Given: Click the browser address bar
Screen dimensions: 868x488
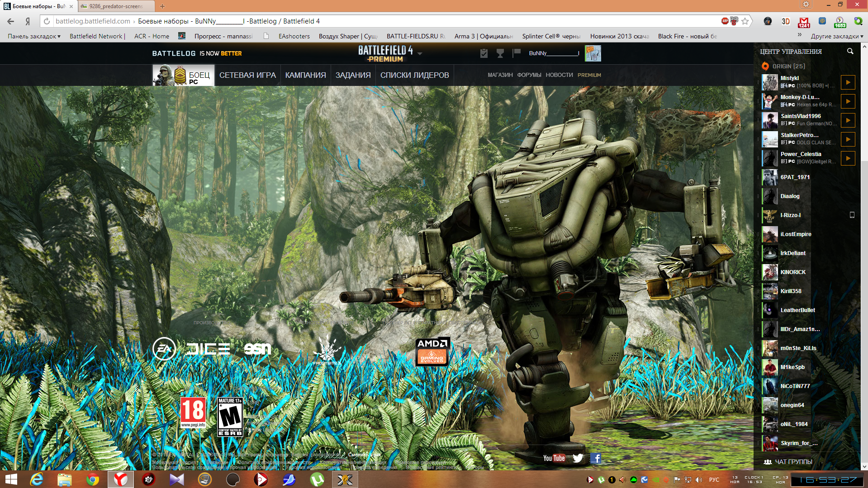Looking at the screenshot, I should pyautogui.click(x=384, y=21).
